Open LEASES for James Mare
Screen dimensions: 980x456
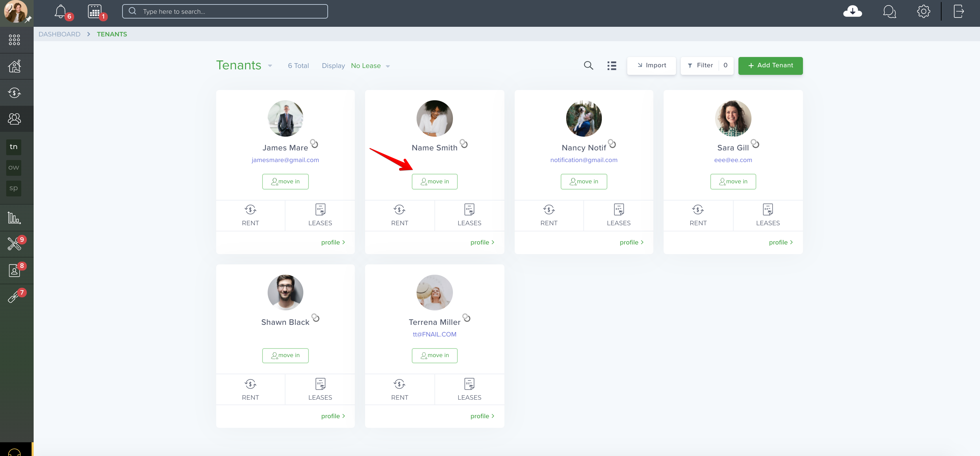pyautogui.click(x=320, y=215)
